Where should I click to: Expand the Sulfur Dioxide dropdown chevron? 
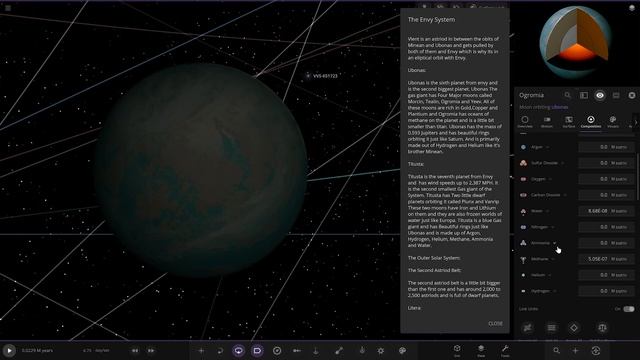pos(562,163)
